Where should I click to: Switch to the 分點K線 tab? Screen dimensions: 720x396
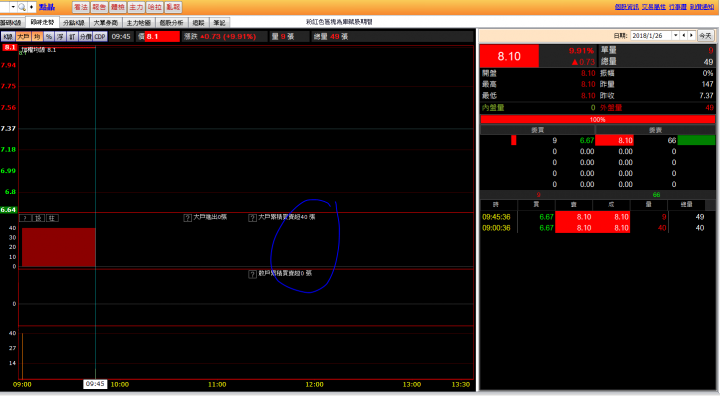point(74,23)
